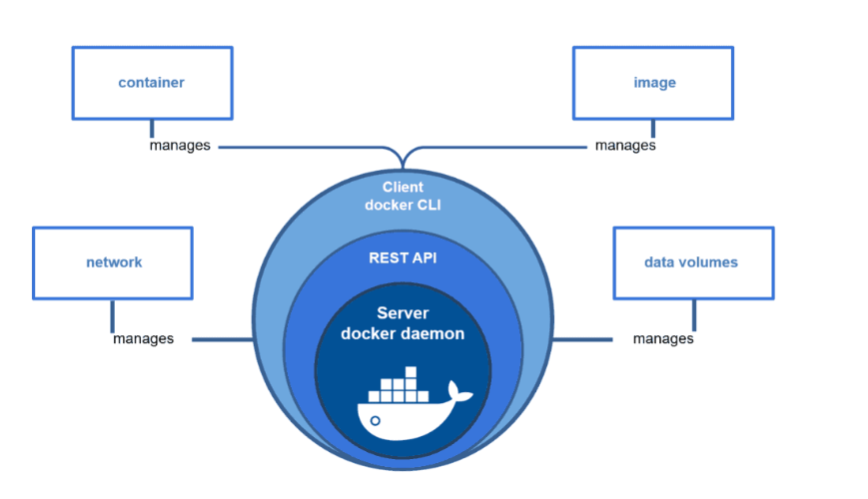868x499 pixels.
Task: Click the manages label under image
Action: pos(625,146)
